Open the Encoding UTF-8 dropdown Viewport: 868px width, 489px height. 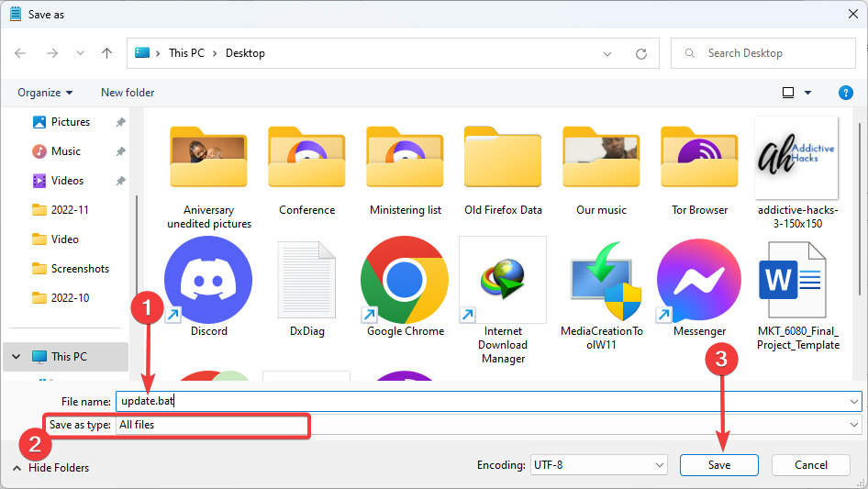pos(598,465)
